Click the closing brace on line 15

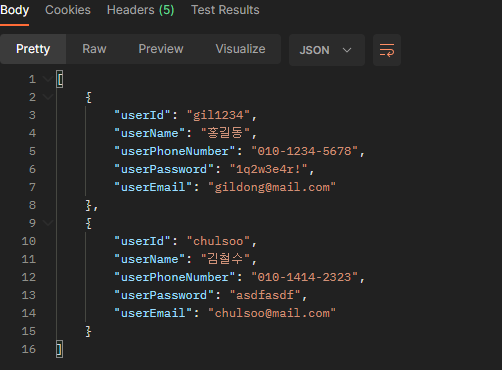click(x=88, y=331)
